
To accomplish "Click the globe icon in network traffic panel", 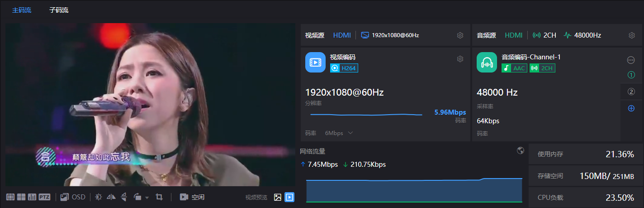I will tap(521, 151).
